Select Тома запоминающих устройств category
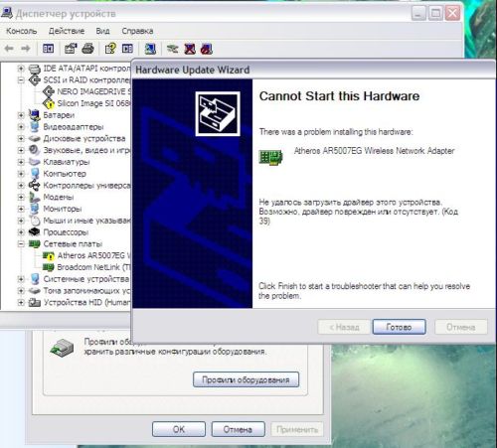Screen dimensions: 497x448 point(87,291)
